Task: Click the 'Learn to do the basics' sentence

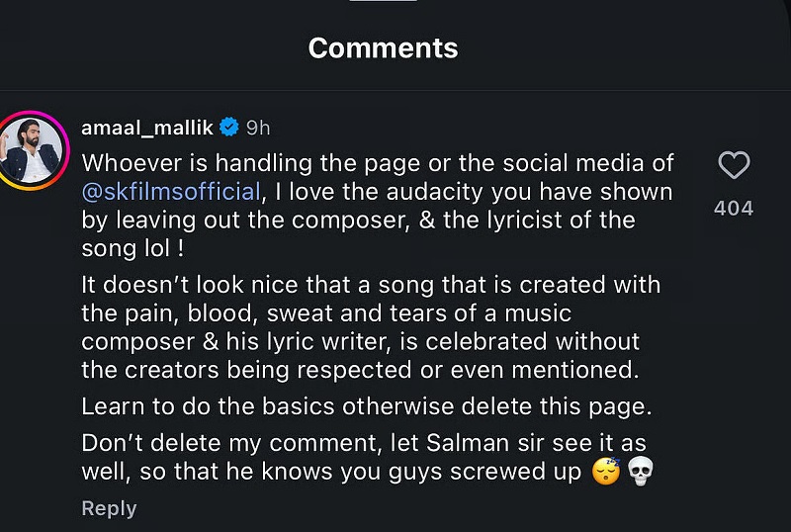Action: pos(366,406)
